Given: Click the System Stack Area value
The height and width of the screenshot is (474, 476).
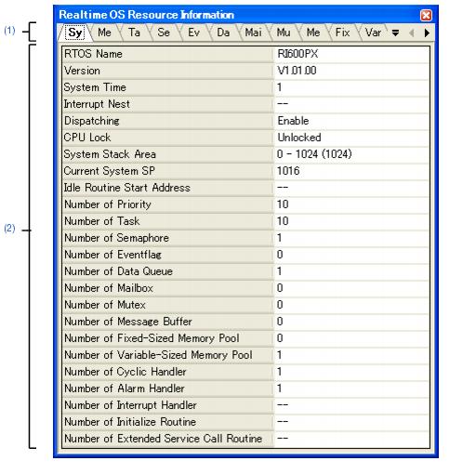Looking at the screenshot, I should 314,154.
